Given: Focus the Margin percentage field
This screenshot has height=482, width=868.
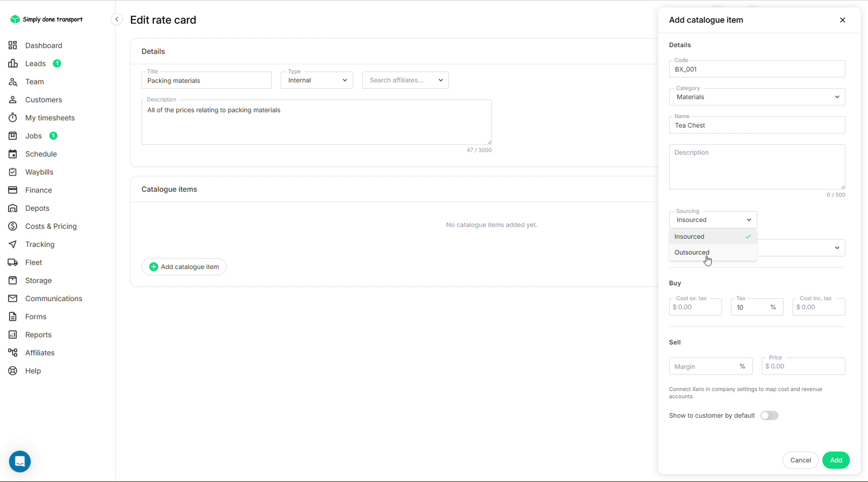Looking at the screenshot, I should click(x=710, y=367).
